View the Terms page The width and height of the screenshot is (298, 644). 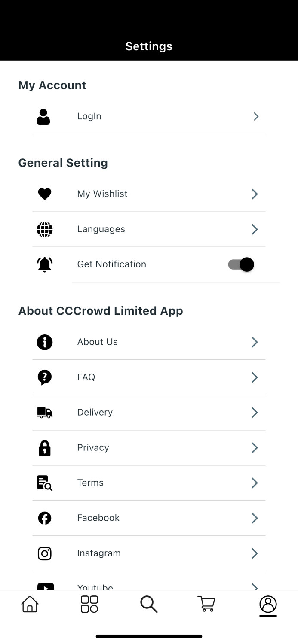[x=90, y=483]
